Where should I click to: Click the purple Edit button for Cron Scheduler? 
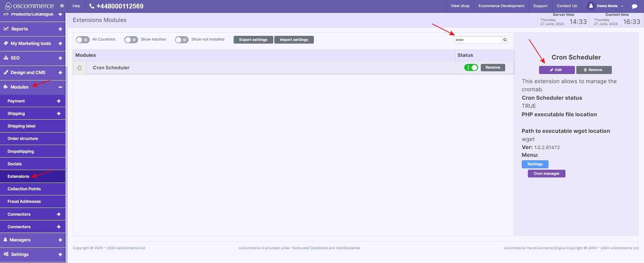(x=556, y=70)
